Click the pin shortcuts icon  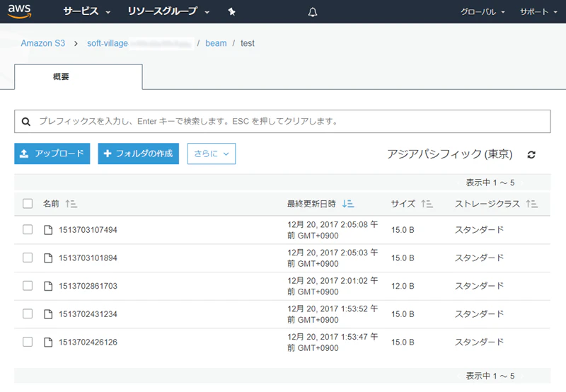[232, 12]
